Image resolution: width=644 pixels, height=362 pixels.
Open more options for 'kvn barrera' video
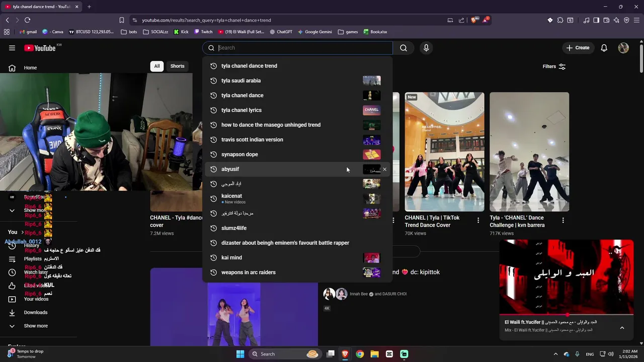pyautogui.click(x=563, y=220)
